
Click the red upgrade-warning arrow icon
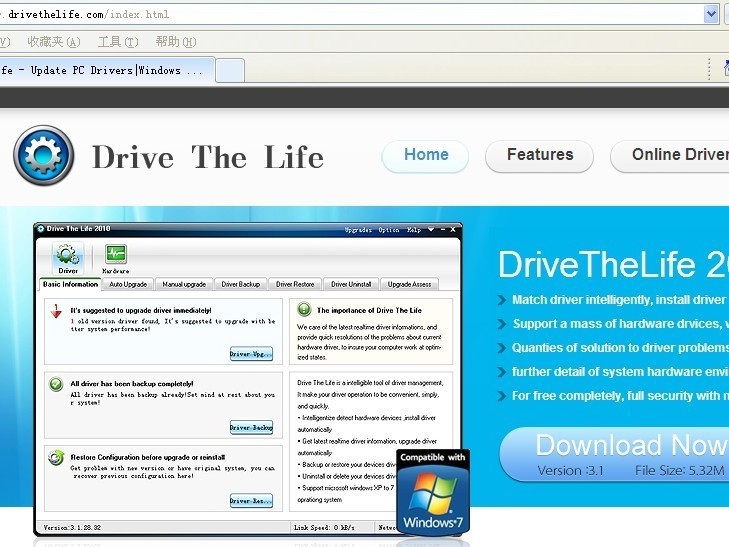(56, 313)
